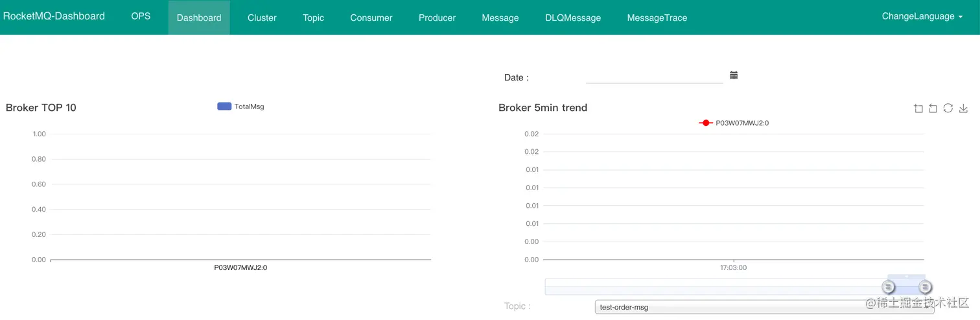This screenshot has width=980, height=320.
Task: Open the DLQMessage tab
Action: tap(573, 18)
